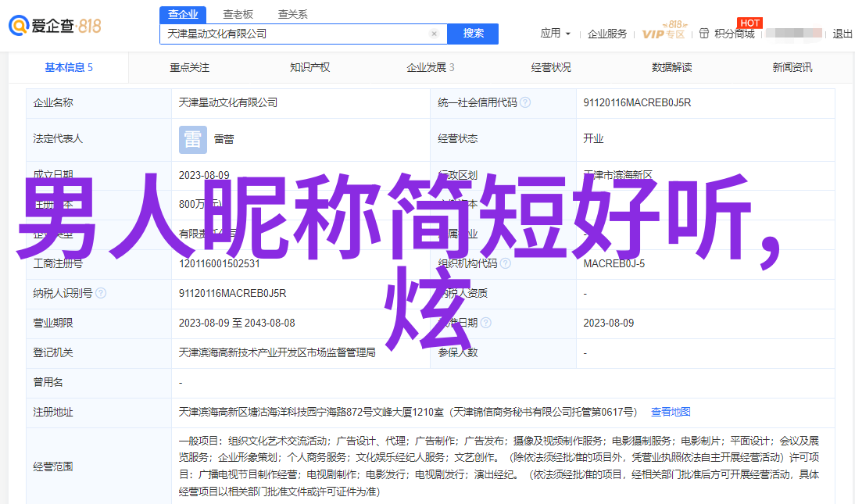Select registration number 120116001502531
Screen dimensions: 855x504
[x=219, y=263]
